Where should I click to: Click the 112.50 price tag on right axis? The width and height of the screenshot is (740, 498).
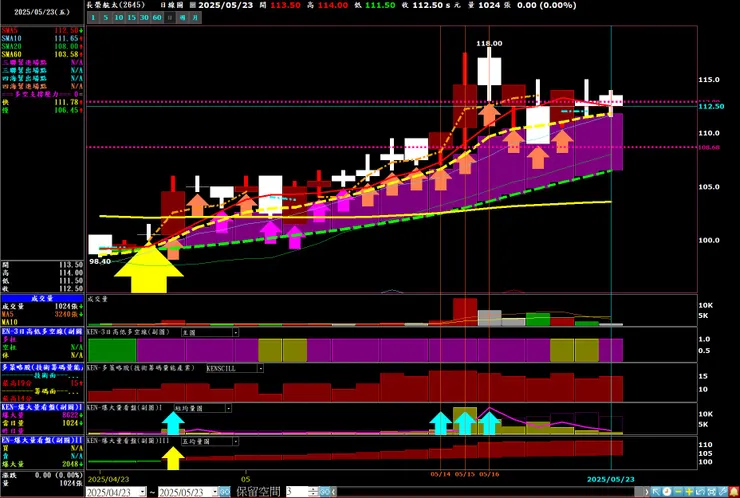click(x=711, y=107)
